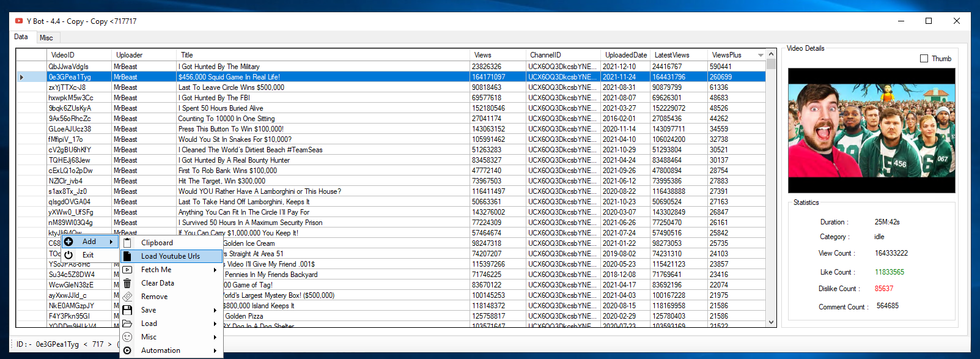Click the open-folder Load icon

click(x=127, y=324)
